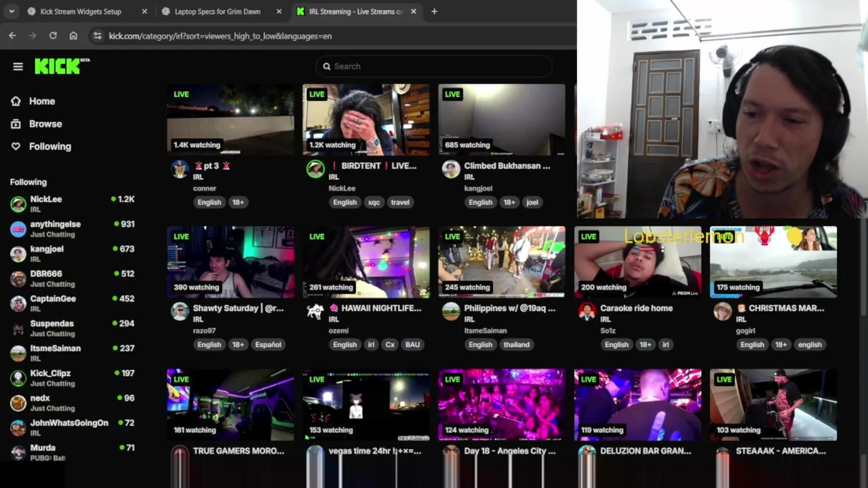Open the hamburger sidebar menu
The image size is (868, 488).
(18, 66)
